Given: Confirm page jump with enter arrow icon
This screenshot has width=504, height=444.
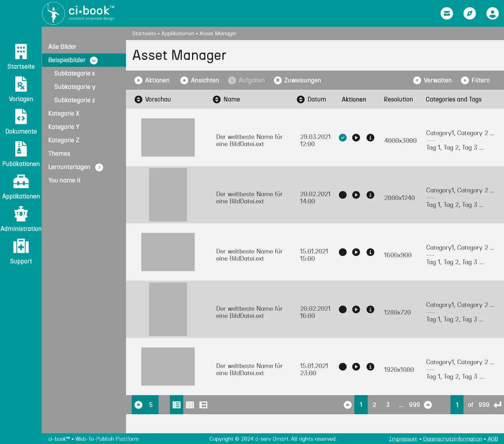Looking at the screenshot, I should coord(498,405).
